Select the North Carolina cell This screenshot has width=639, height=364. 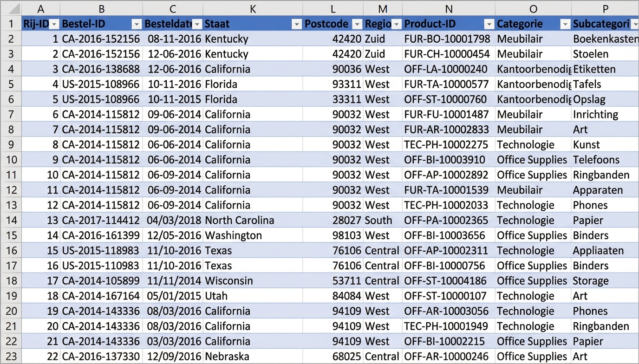coord(240,221)
